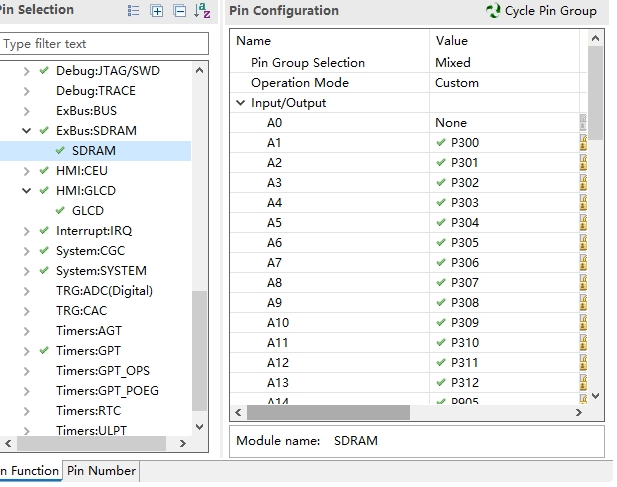Select Timers:GPT_POEG in the pin tree
The height and width of the screenshot is (487, 617).
coord(107,391)
